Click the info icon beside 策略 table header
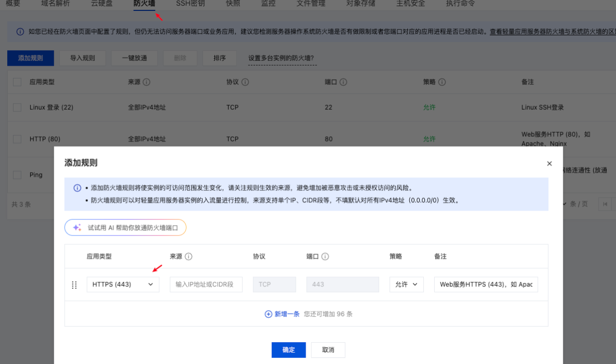The image size is (616, 364). click(x=442, y=82)
